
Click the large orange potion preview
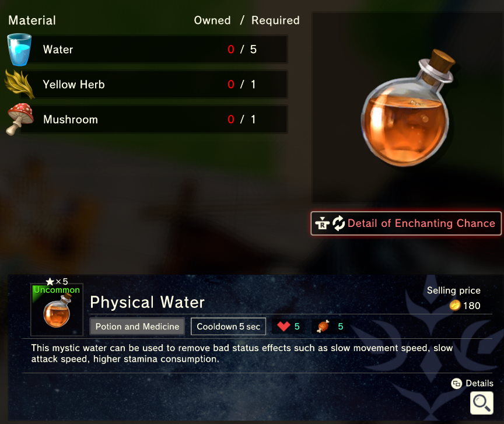(x=408, y=108)
